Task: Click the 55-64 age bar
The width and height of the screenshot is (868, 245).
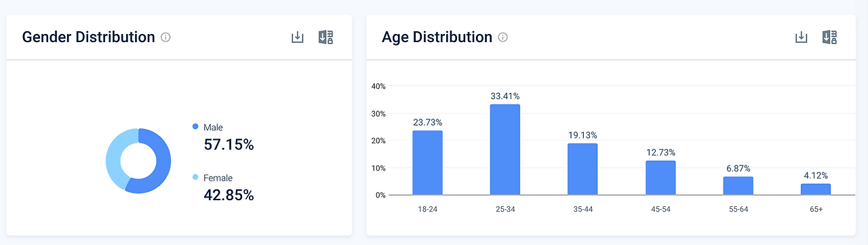Action: [x=738, y=186]
